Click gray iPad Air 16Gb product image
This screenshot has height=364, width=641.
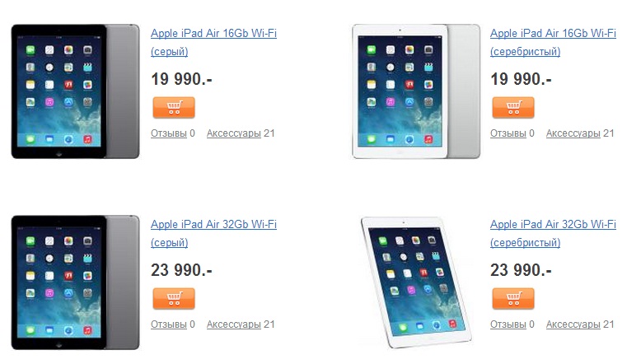75,91
